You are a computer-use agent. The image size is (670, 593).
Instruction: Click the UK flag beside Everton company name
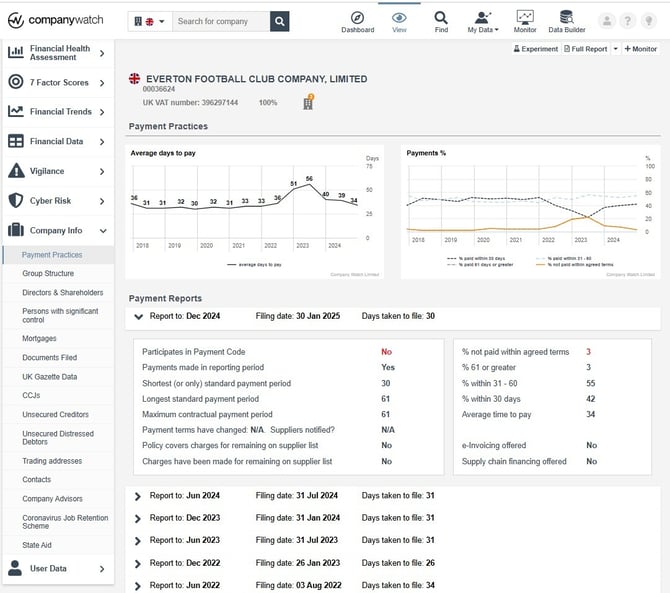click(135, 79)
